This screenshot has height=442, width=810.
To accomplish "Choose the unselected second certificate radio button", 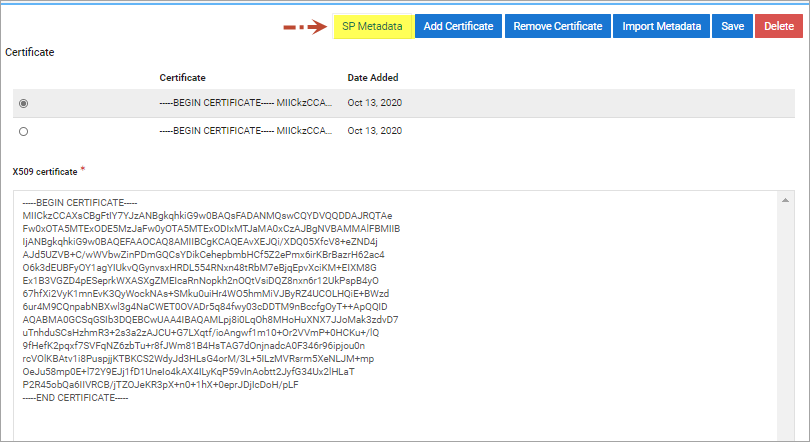I will [x=24, y=131].
